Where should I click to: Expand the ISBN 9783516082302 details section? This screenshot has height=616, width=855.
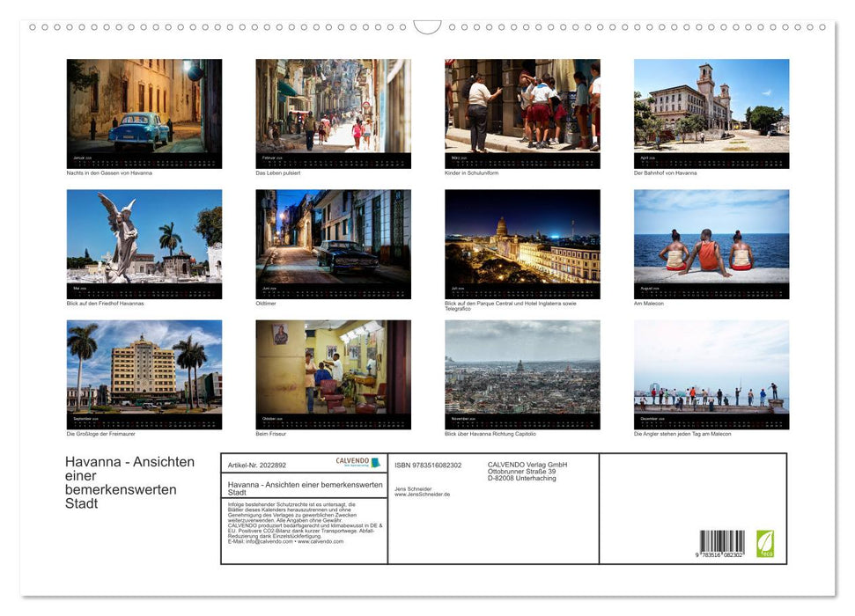point(429,464)
